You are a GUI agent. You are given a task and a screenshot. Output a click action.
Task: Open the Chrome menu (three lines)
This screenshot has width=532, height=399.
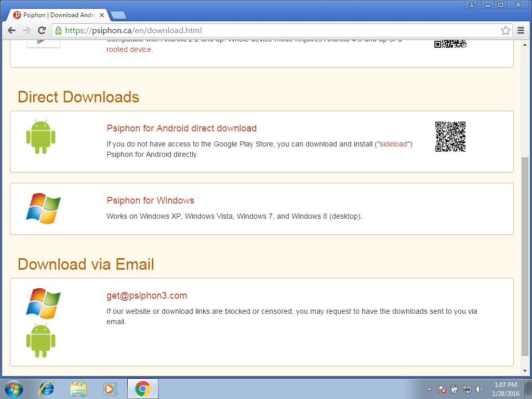521,31
